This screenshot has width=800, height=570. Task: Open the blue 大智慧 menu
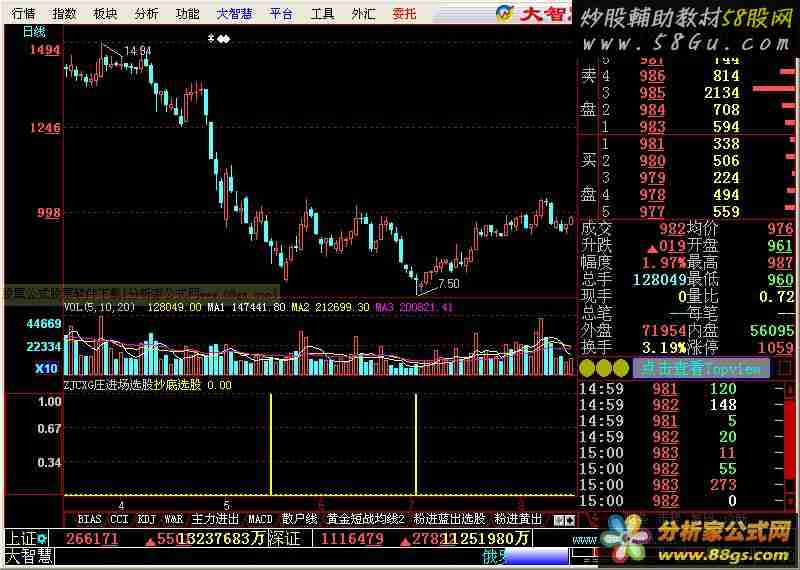tap(235, 14)
